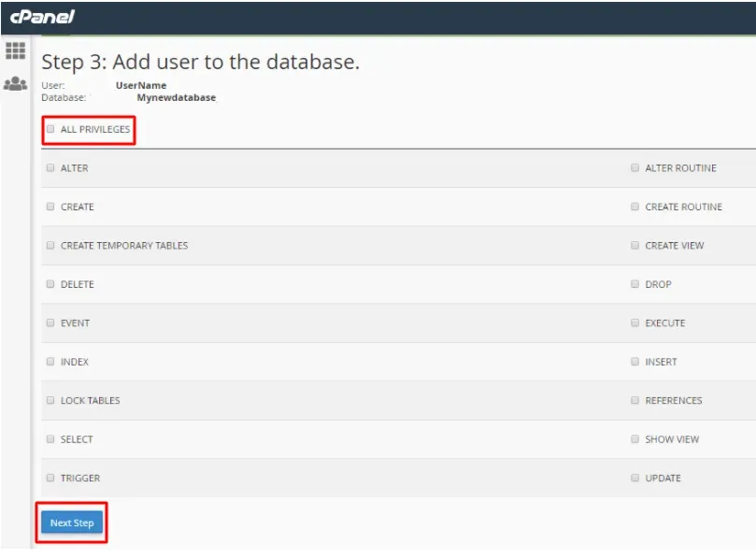The height and width of the screenshot is (559, 756).
Task: Check the SELECT privilege checkbox
Action: click(50, 438)
